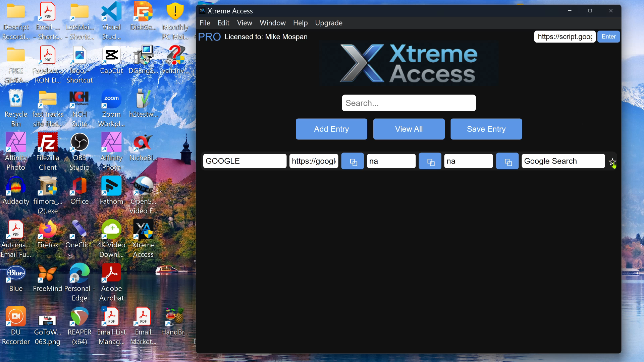Select the NCH Suite desktop icon
The height and width of the screenshot is (362, 644).
point(79,108)
